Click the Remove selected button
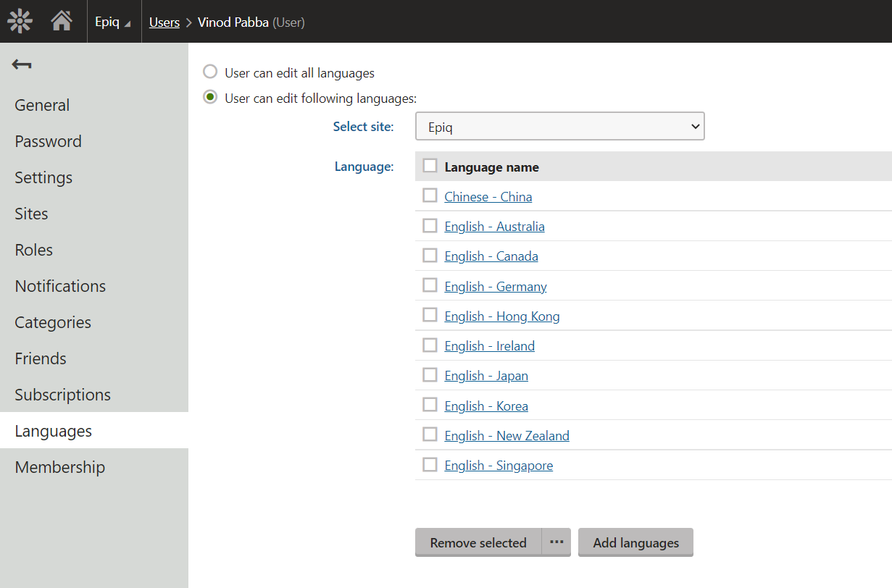892x588 pixels. pos(478,542)
